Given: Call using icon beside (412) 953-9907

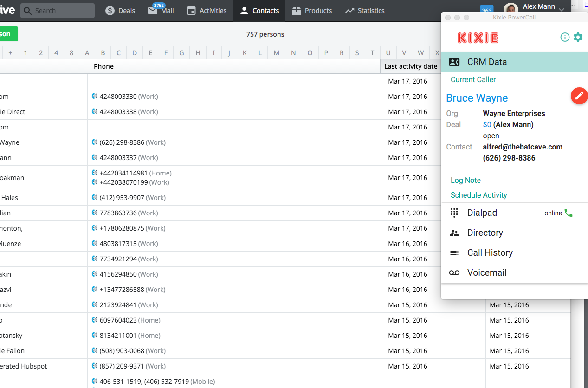Looking at the screenshot, I should 95,198.
